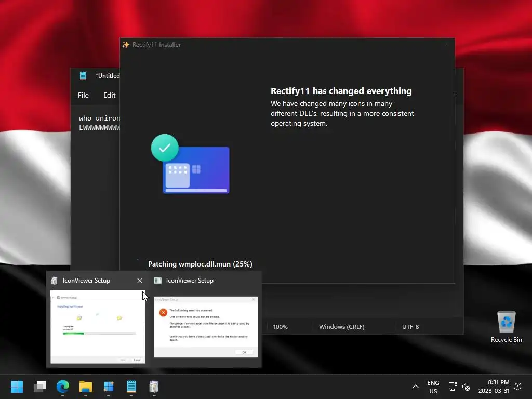Open the Windows Start menu
This screenshot has width=532, height=399.
[17, 387]
